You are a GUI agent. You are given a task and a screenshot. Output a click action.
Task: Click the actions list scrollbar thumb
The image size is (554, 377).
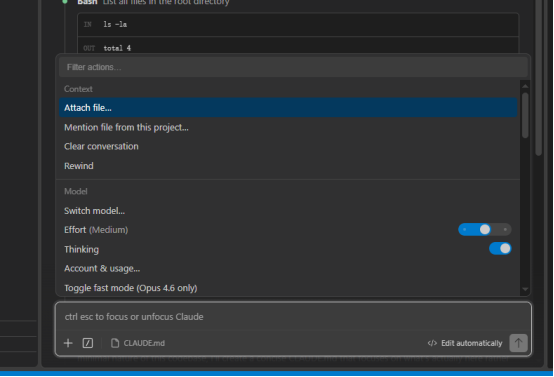click(x=525, y=115)
